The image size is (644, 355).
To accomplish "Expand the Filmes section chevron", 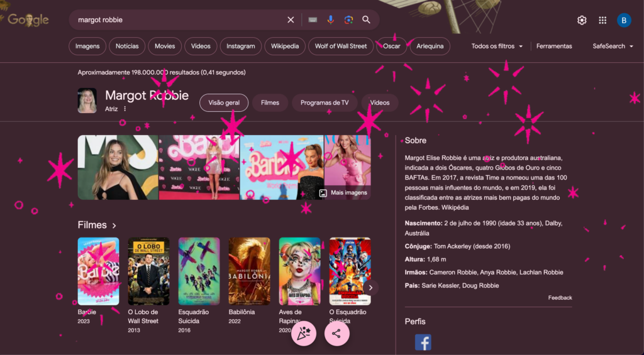I will click(x=114, y=226).
